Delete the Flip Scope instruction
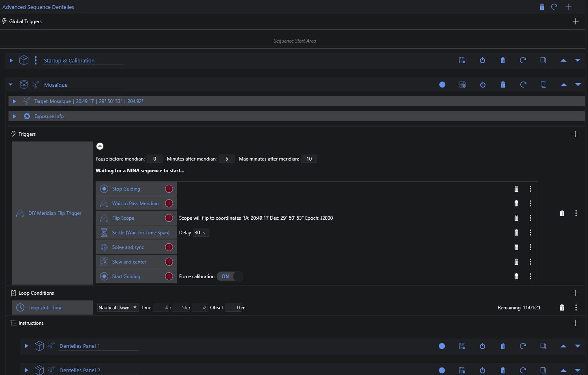Viewport: 588px width, 375px height. 516,218
